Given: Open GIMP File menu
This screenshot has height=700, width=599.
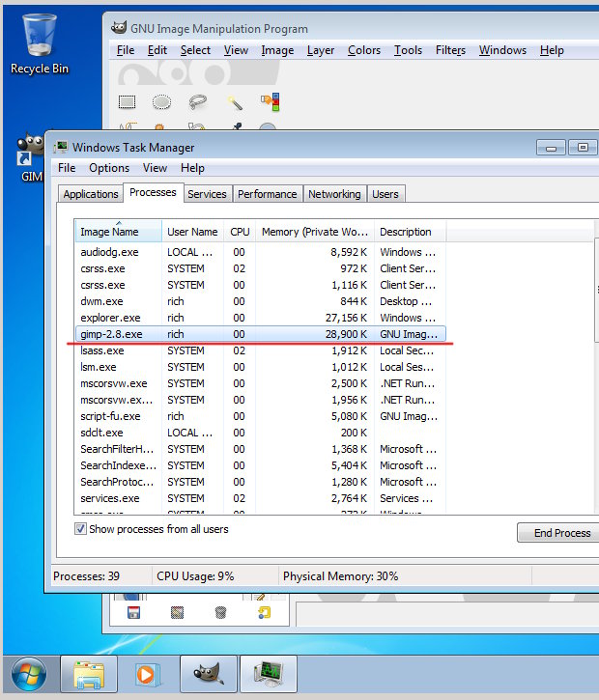Looking at the screenshot, I should click(x=126, y=50).
